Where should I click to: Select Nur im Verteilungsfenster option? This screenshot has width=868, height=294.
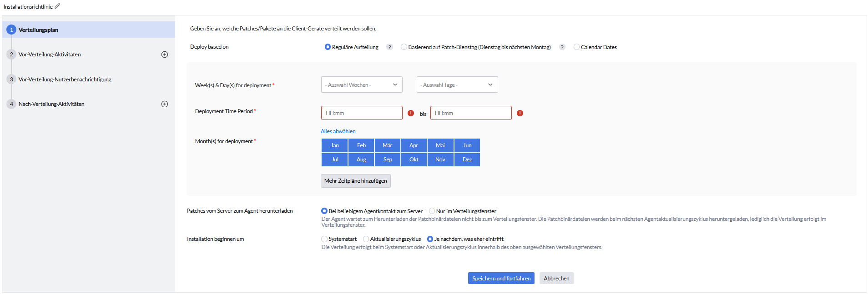tap(432, 211)
